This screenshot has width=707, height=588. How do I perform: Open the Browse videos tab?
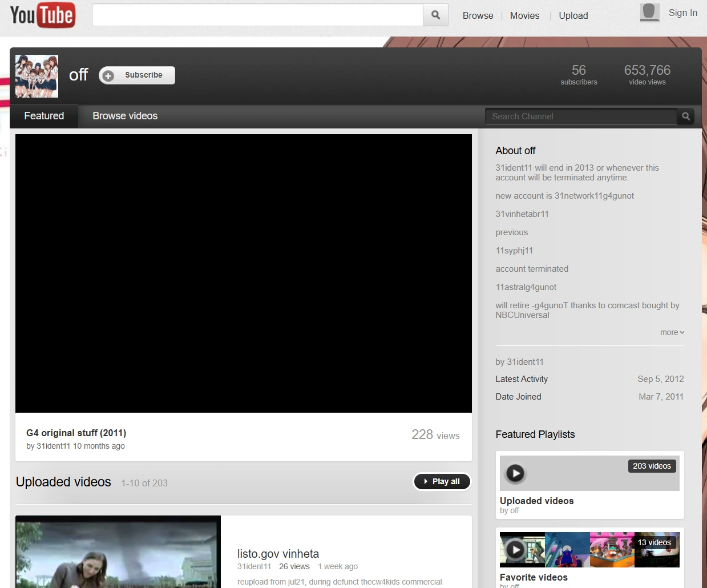click(x=125, y=116)
